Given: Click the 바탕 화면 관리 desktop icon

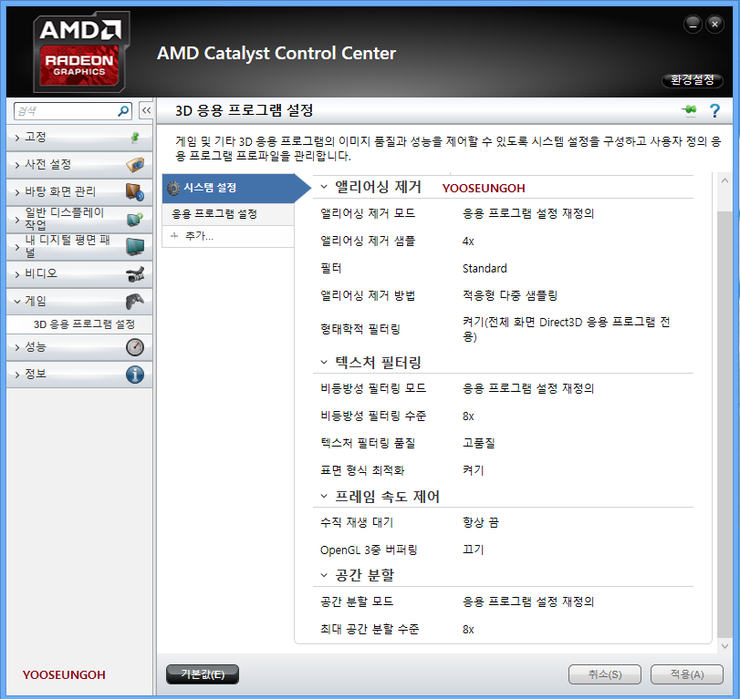Looking at the screenshot, I should (x=135, y=192).
